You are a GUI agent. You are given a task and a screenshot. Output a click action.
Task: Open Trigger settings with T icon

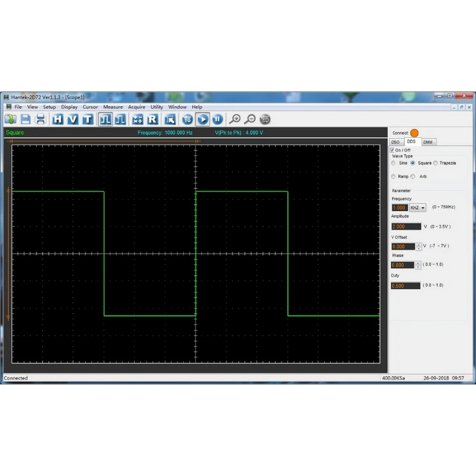[88, 119]
